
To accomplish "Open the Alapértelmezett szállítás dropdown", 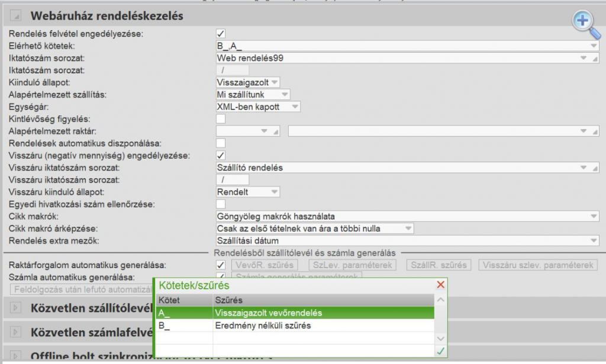I will tap(285, 95).
